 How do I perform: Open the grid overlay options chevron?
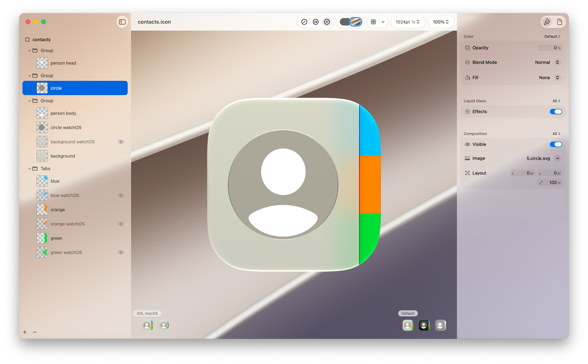pos(383,22)
